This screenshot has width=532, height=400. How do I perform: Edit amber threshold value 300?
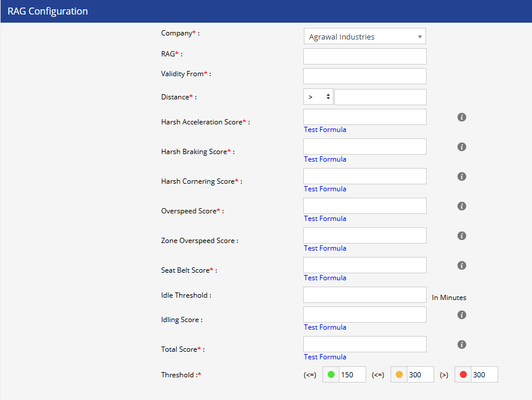click(421, 374)
